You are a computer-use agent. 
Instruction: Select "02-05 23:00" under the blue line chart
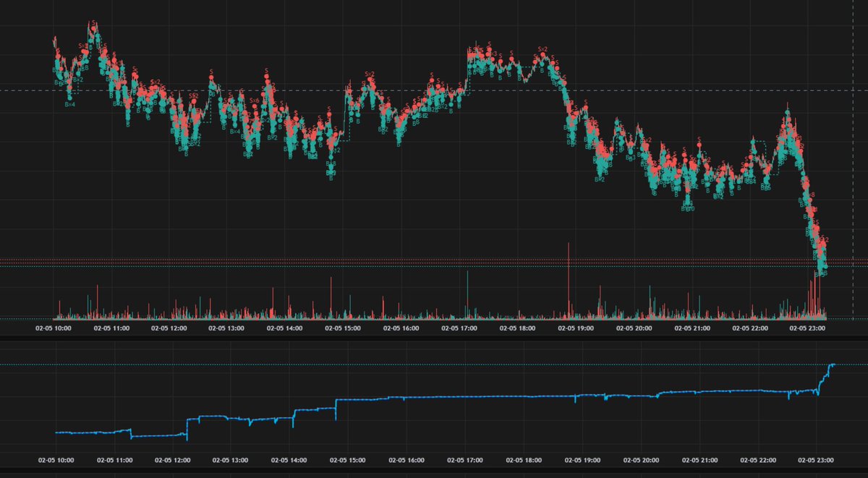pos(816,458)
